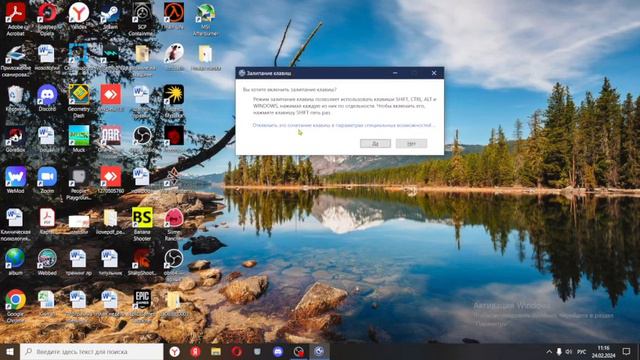Image resolution: width=640 pixels, height=360 pixels.
Task: Show hidden system tray icons
Action: [x=549, y=351]
